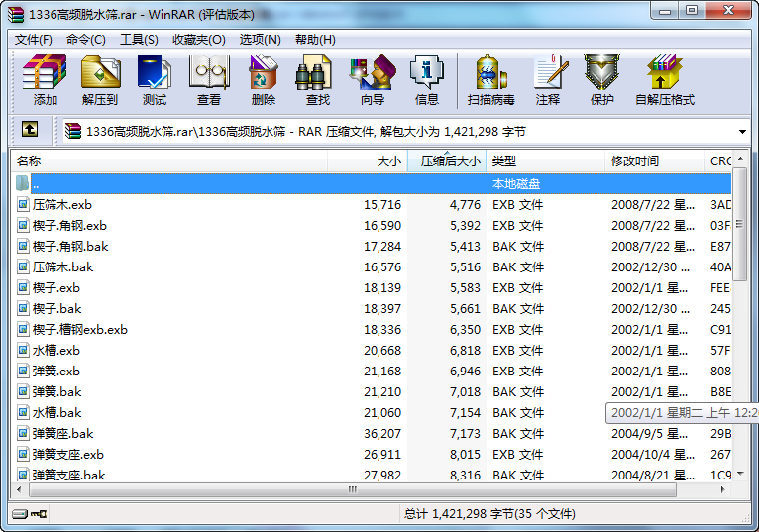The image size is (759, 532).
Task: Sort by CRC column header
Action: pyautogui.click(x=717, y=161)
